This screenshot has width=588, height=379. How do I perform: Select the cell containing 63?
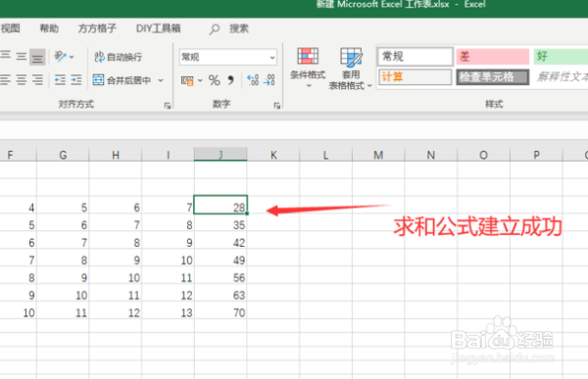(x=220, y=293)
